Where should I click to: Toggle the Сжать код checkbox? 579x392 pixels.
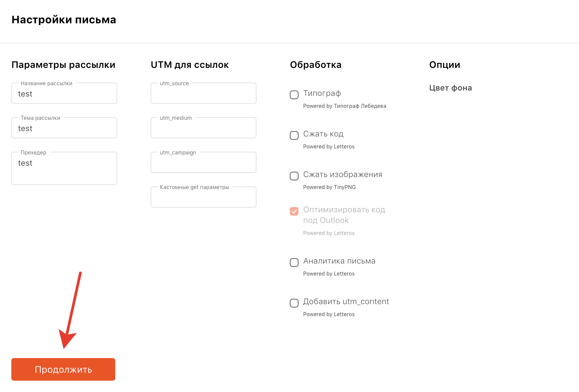click(294, 135)
